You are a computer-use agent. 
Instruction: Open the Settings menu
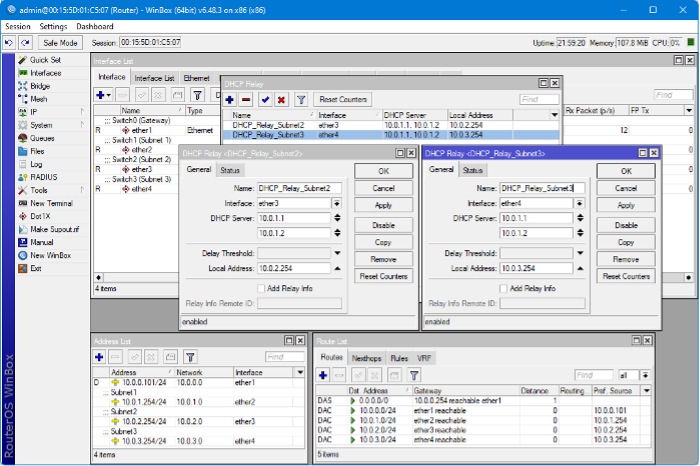[x=54, y=26]
